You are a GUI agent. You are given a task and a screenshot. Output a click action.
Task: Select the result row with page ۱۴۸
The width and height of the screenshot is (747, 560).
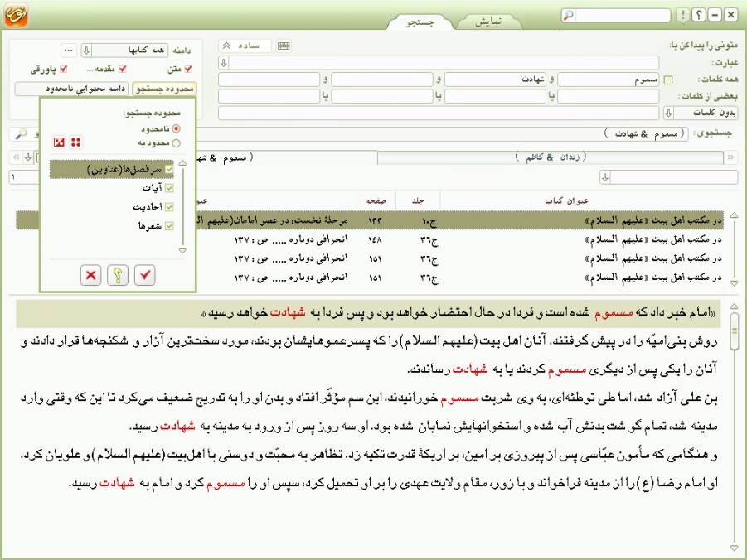point(370,239)
